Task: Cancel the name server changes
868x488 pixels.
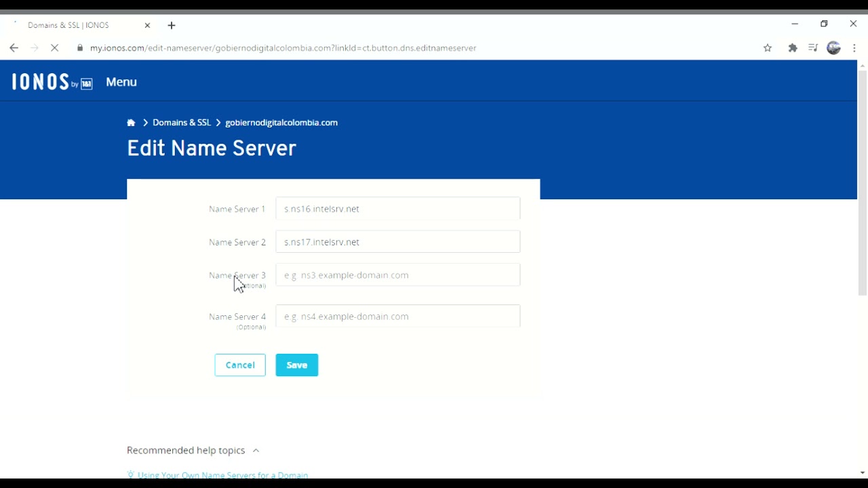Action: (x=240, y=365)
